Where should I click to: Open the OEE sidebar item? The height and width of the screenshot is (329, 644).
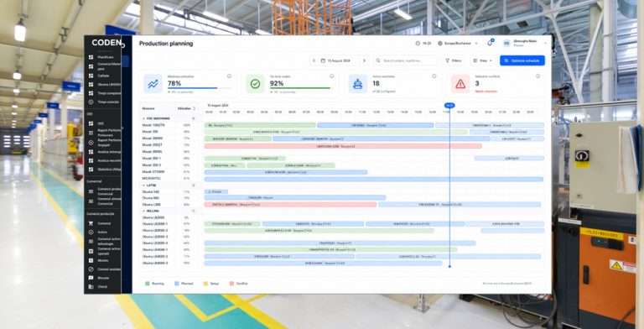tap(101, 123)
